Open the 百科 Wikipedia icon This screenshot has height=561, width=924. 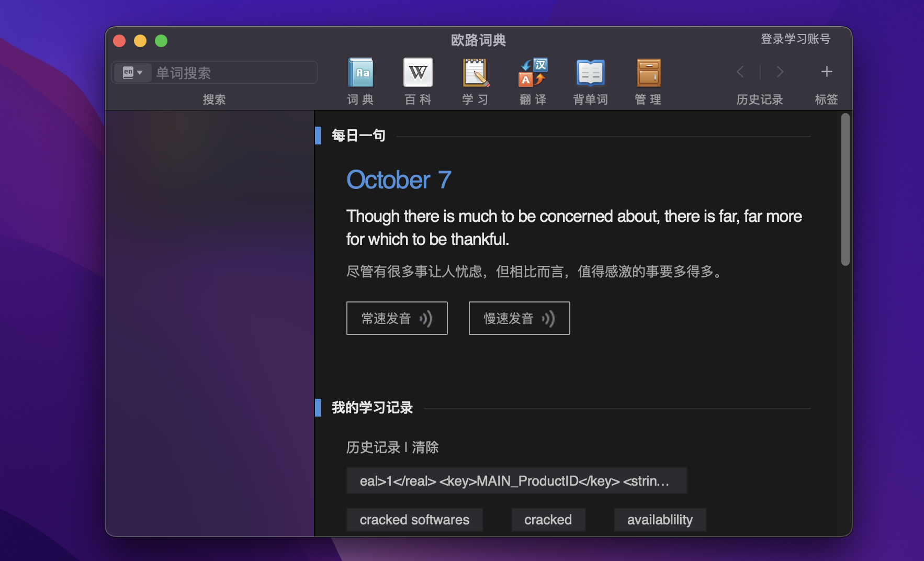tap(418, 73)
